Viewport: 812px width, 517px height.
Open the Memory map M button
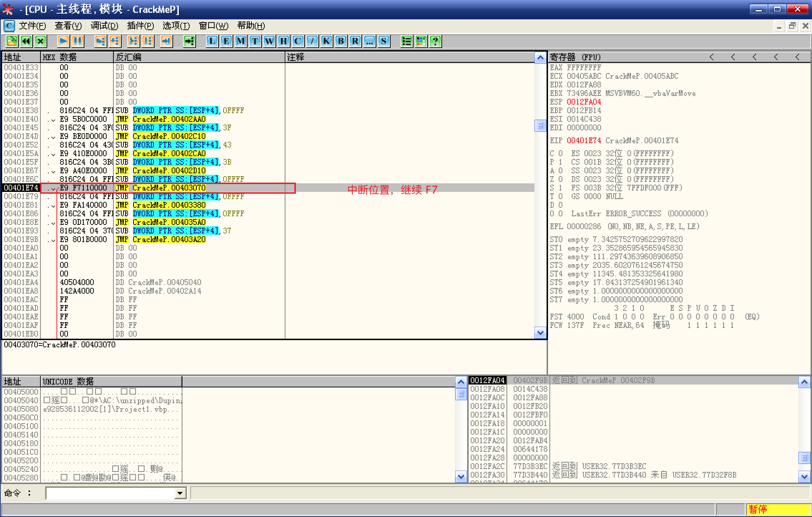241,41
